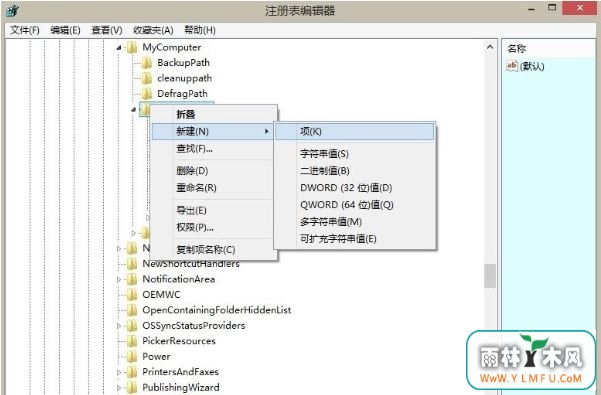The width and height of the screenshot is (601, 395).
Task: Click the DefragPath folder icon
Action: 146,94
